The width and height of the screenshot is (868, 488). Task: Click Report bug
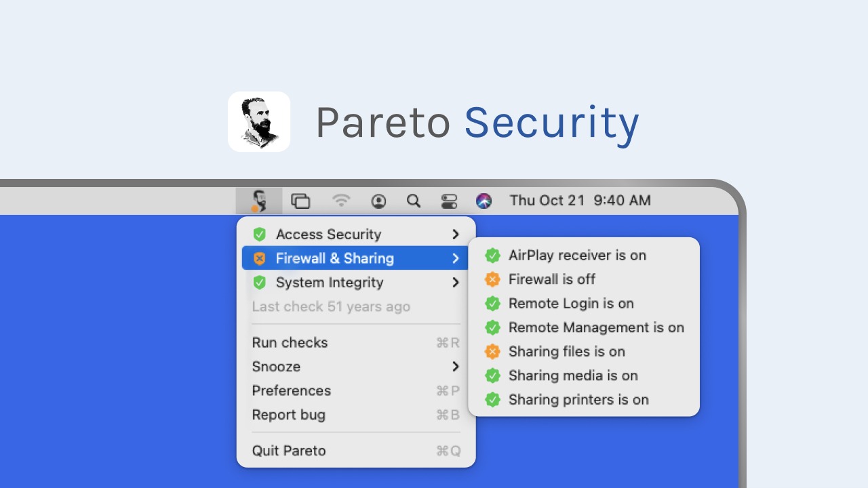point(289,415)
